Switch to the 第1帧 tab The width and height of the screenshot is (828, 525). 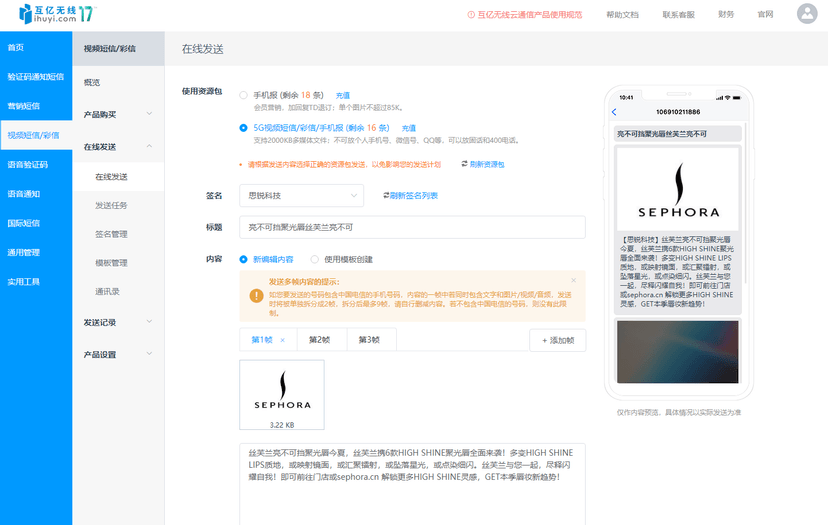click(x=262, y=340)
